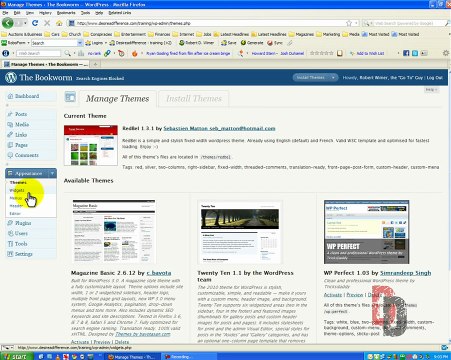
Task: Open the Tools section in the sidebar
Action: coord(31,244)
